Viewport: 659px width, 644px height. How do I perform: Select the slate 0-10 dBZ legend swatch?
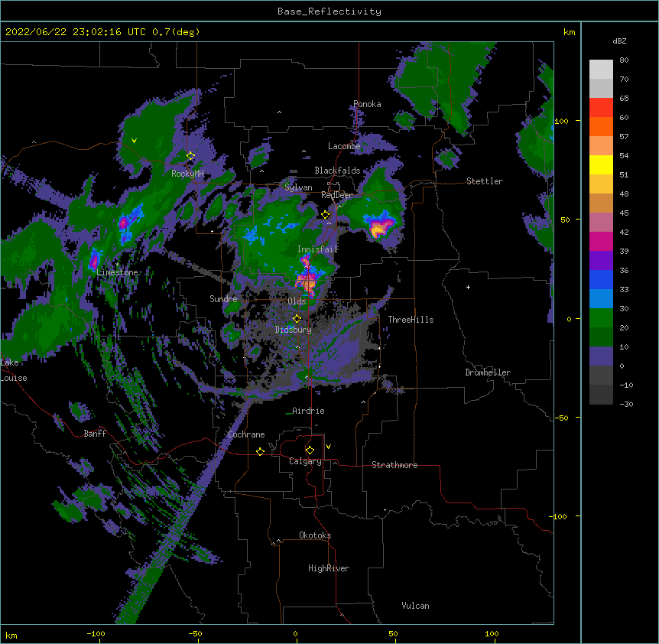(x=601, y=356)
